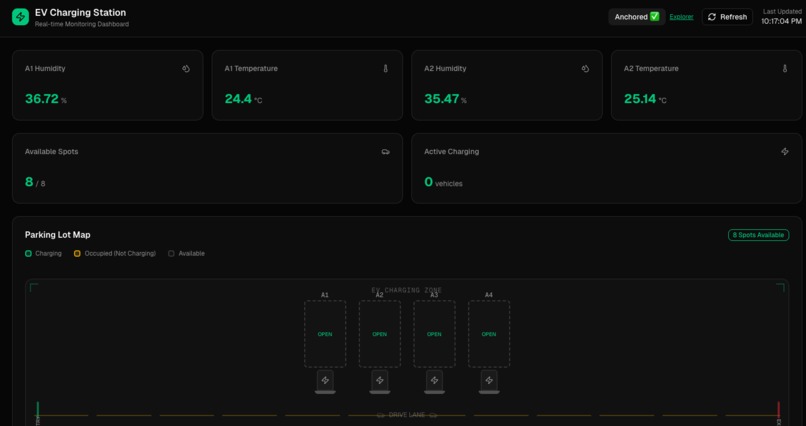Select parking spot A3
The image size is (806, 426).
coord(434,334)
